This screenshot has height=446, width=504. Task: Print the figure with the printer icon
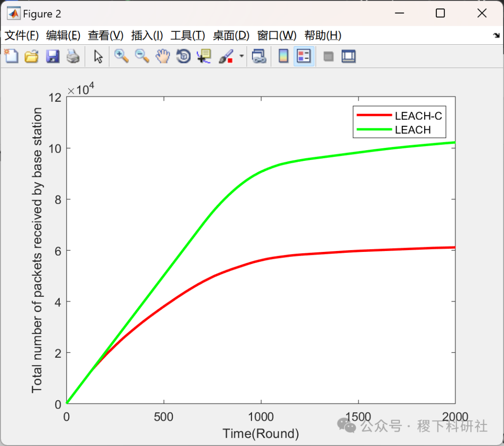[73, 56]
